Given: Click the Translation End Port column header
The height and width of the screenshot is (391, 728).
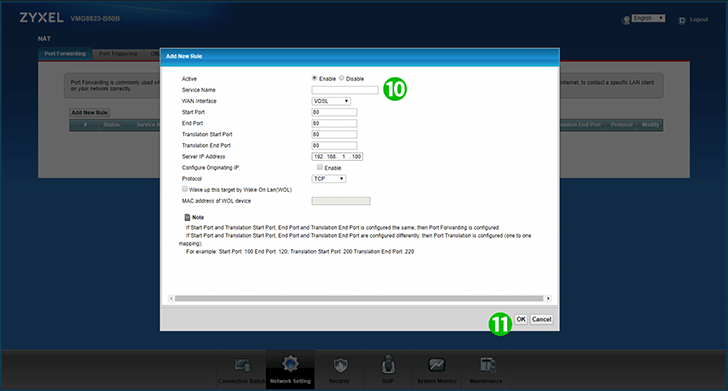Looking at the screenshot, I should click(580, 125).
